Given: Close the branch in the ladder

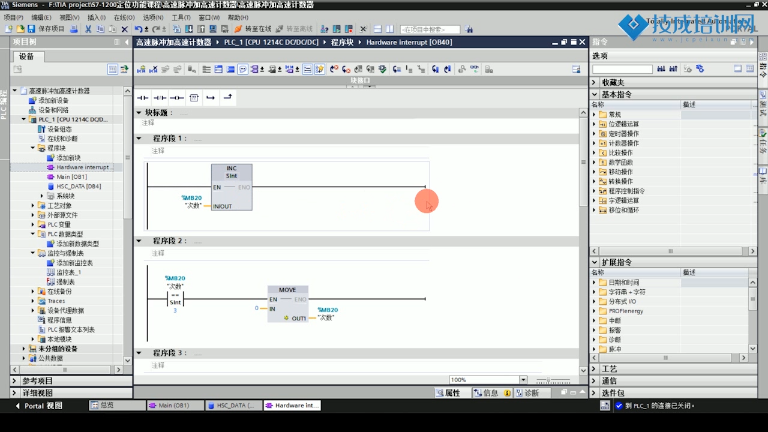Looking at the screenshot, I should coord(228,97).
